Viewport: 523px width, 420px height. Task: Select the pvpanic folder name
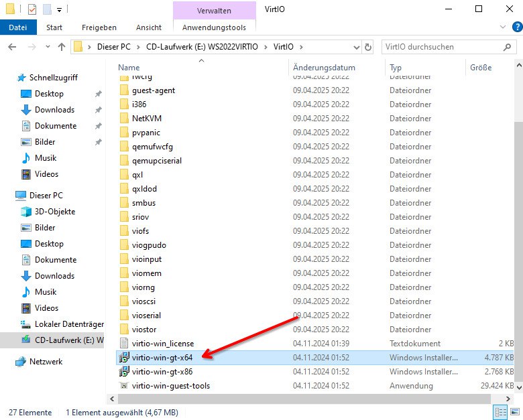coord(146,133)
